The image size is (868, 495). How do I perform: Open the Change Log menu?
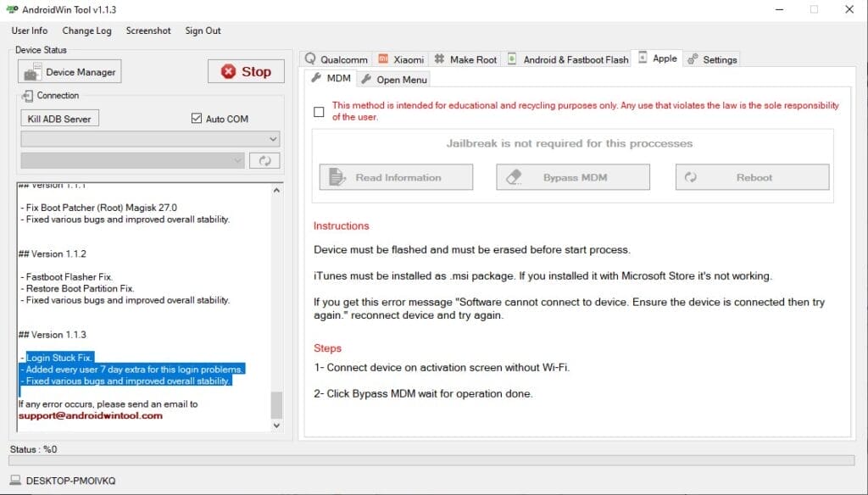pyautogui.click(x=87, y=31)
